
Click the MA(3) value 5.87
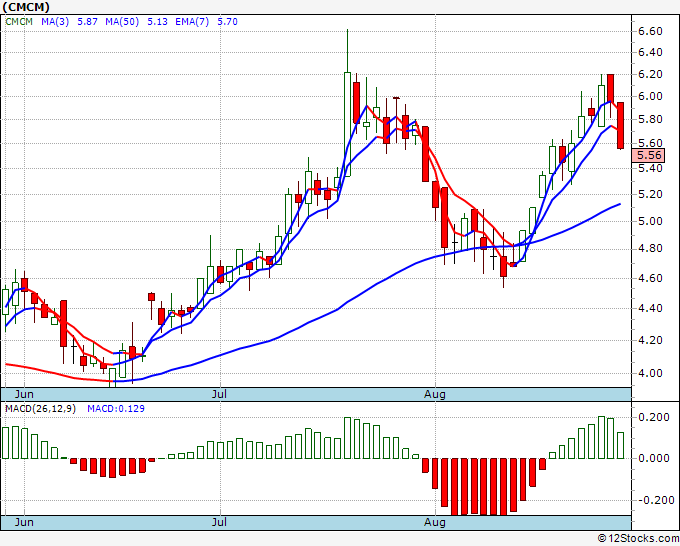87,22
